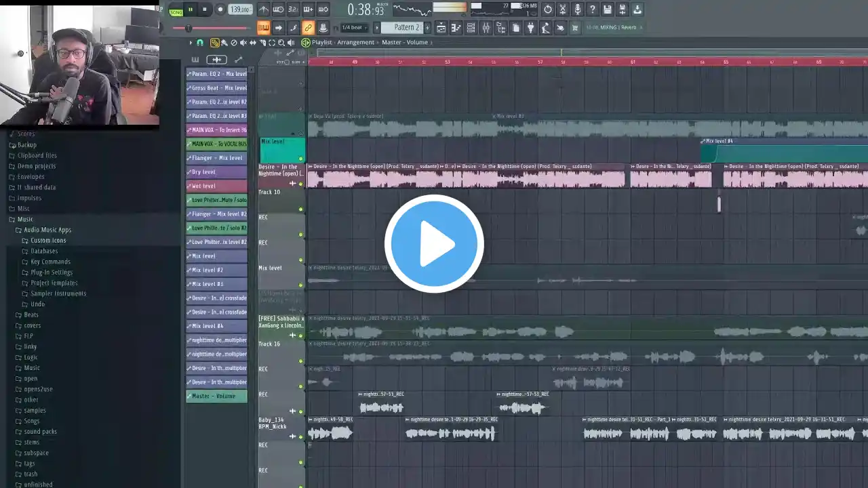Screen dimensions: 868x488
Task: Click the Arrangement breadcrumb
Action: (356, 43)
